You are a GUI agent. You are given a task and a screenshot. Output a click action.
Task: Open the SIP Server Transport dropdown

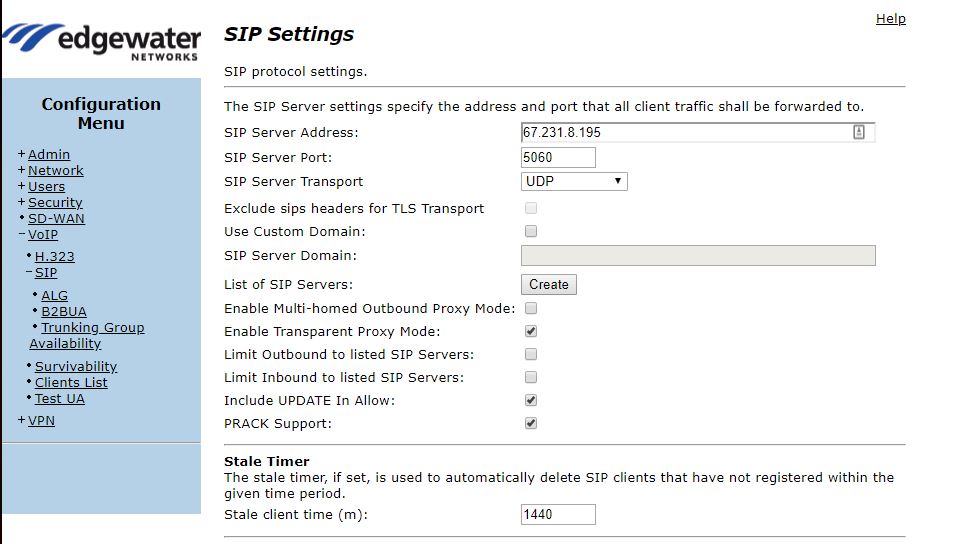click(x=575, y=181)
